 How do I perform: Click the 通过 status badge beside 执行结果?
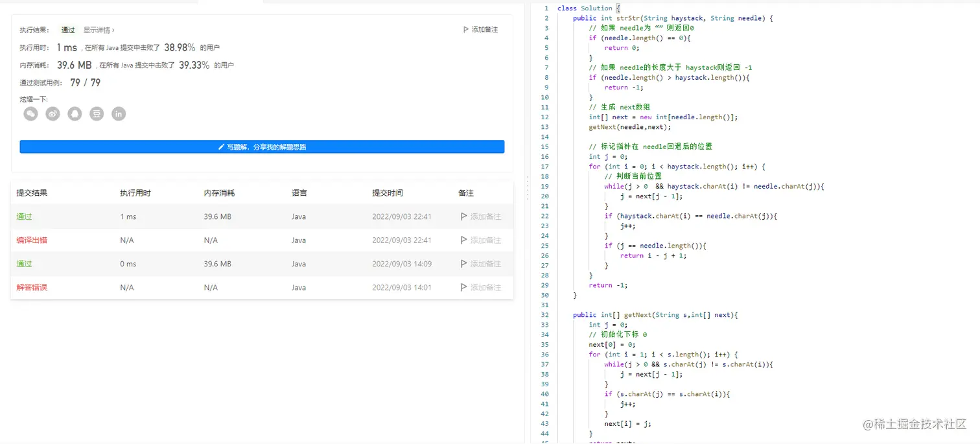68,30
